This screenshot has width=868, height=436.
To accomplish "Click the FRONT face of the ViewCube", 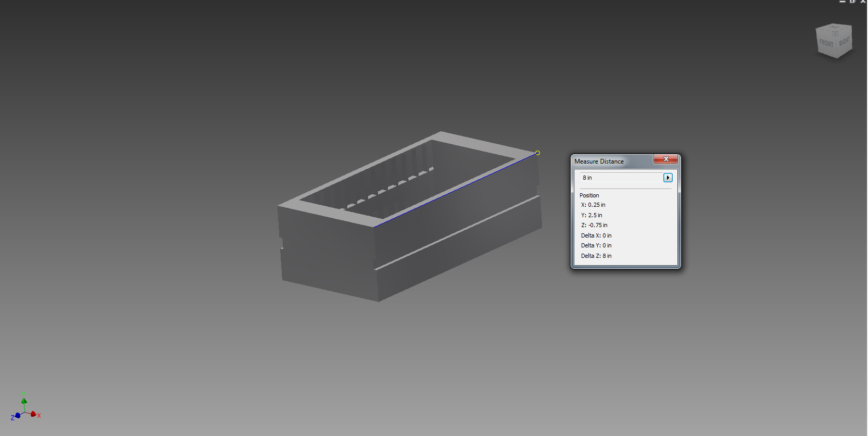I will point(826,43).
